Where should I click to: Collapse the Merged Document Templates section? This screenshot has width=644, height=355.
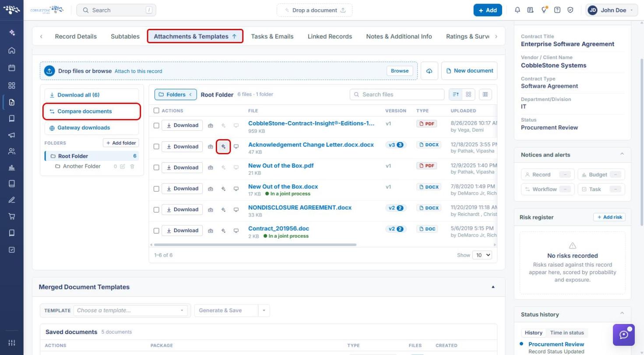tap(493, 287)
